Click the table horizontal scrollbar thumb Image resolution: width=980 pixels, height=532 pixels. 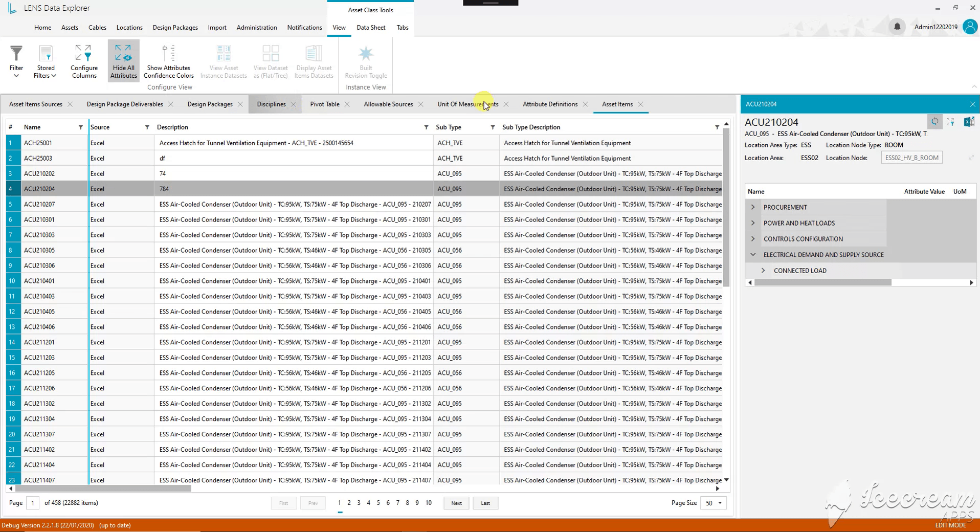click(103, 488)
